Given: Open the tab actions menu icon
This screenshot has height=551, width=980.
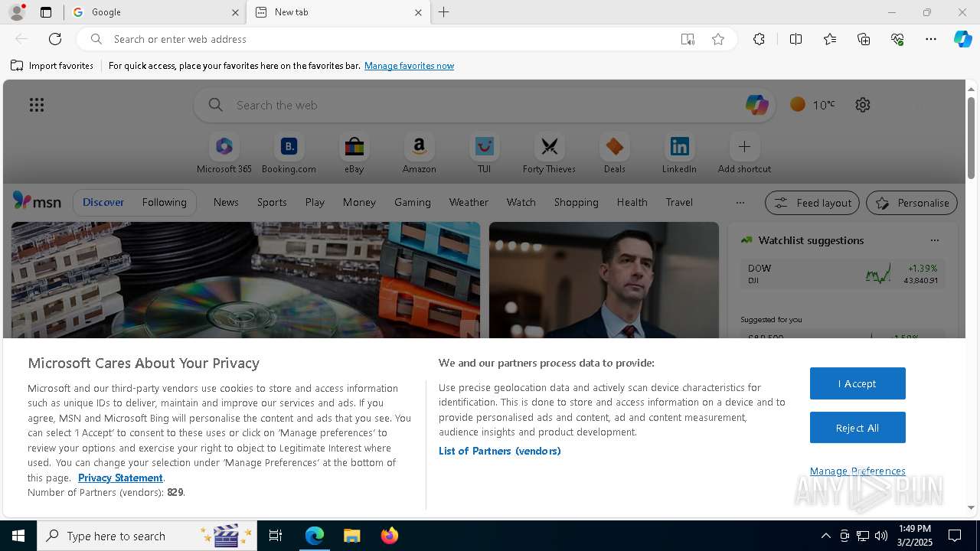Looking at the screenshot, I should tap(46, 12).
